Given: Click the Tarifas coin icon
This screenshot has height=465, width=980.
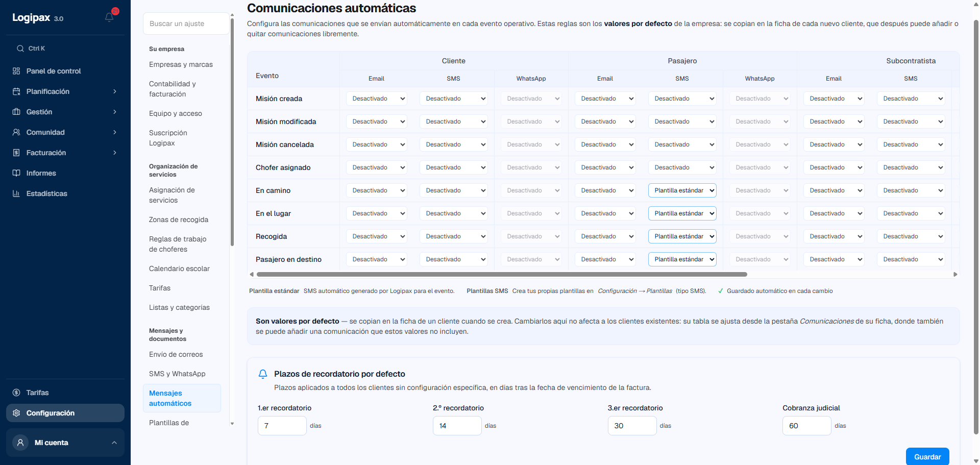Looking at the screenshot, I should [x=16, y=393].
